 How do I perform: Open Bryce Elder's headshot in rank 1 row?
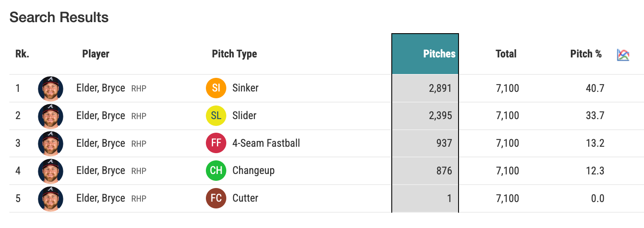pyautogui.click(x=51, y=88)
